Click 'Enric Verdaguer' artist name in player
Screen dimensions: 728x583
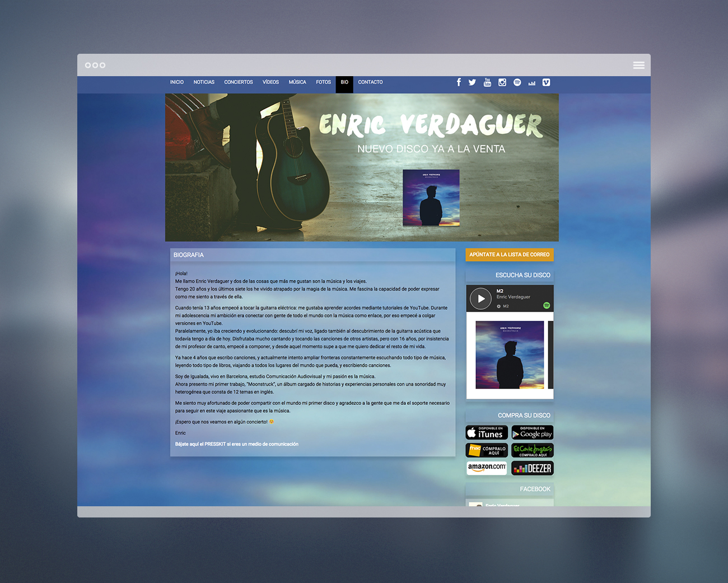coord(513,297)
